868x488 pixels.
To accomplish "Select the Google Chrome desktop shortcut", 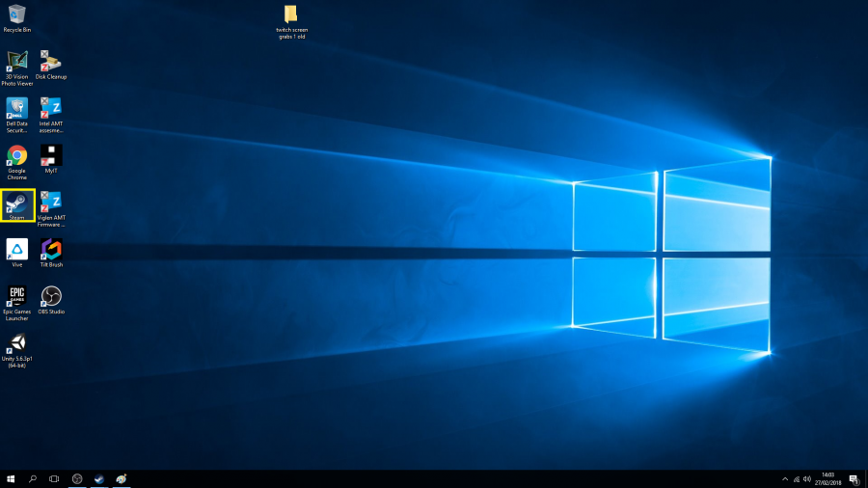I will pos(16,162).
